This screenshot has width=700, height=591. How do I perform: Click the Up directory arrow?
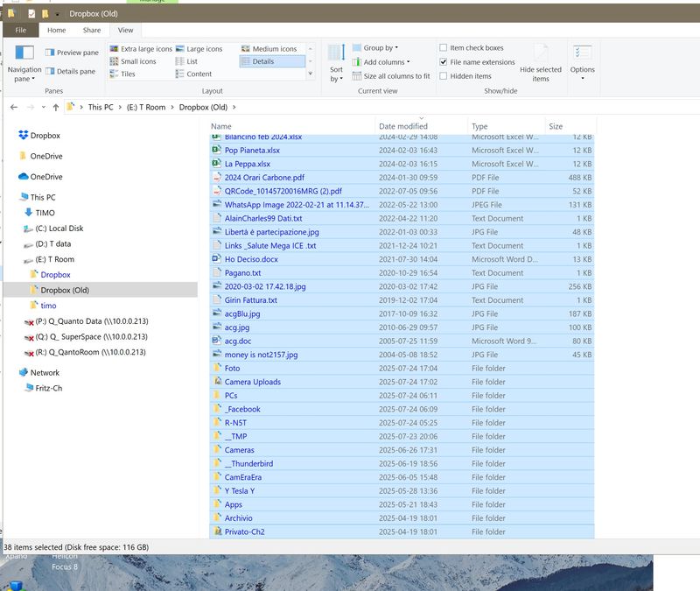[56, 107]
